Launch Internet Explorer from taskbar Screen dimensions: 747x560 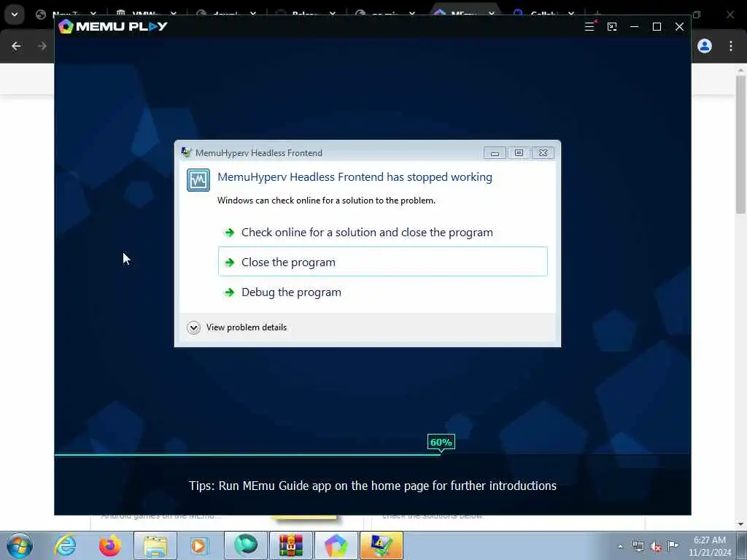65,545
